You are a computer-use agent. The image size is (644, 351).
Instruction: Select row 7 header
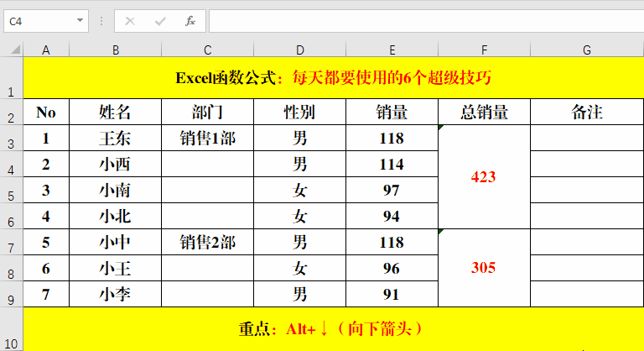(11, 242)
